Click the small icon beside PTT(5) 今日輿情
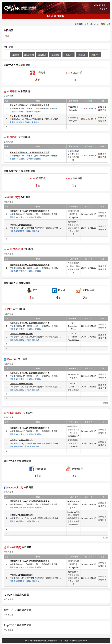The height and width of the screenshot is (644, 112). pyautogui.click(x=5, y=309)
